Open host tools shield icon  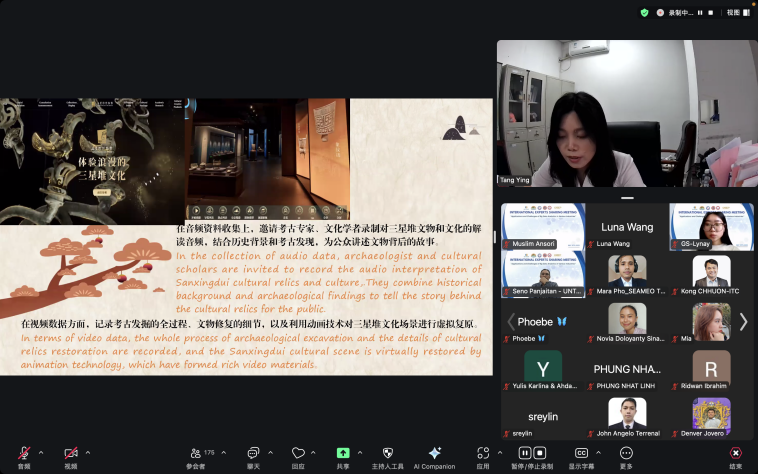pyautogui.click(x=388, y=453)
